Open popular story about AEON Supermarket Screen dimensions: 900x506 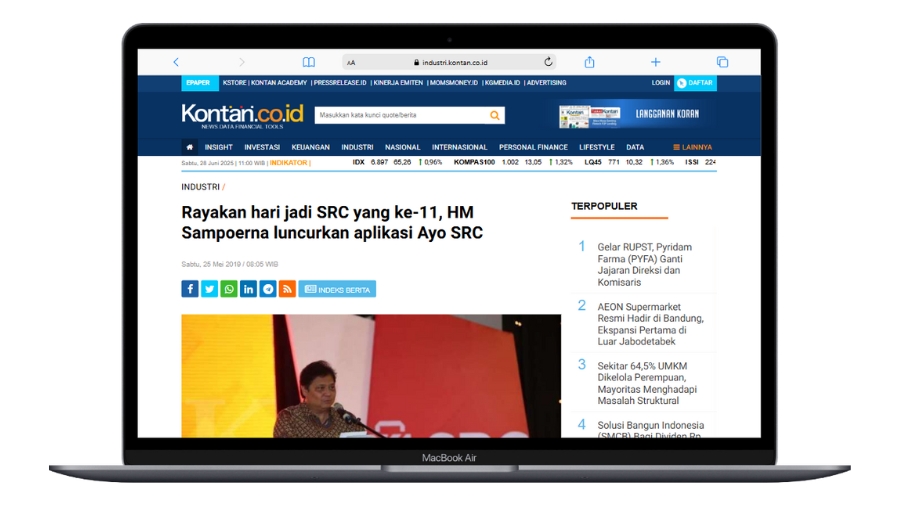(650, 324)
